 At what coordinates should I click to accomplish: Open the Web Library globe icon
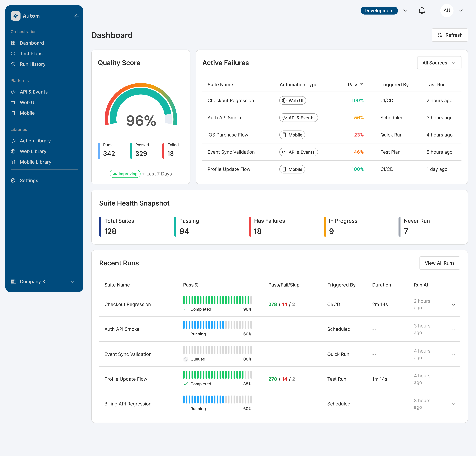(13, 151)
